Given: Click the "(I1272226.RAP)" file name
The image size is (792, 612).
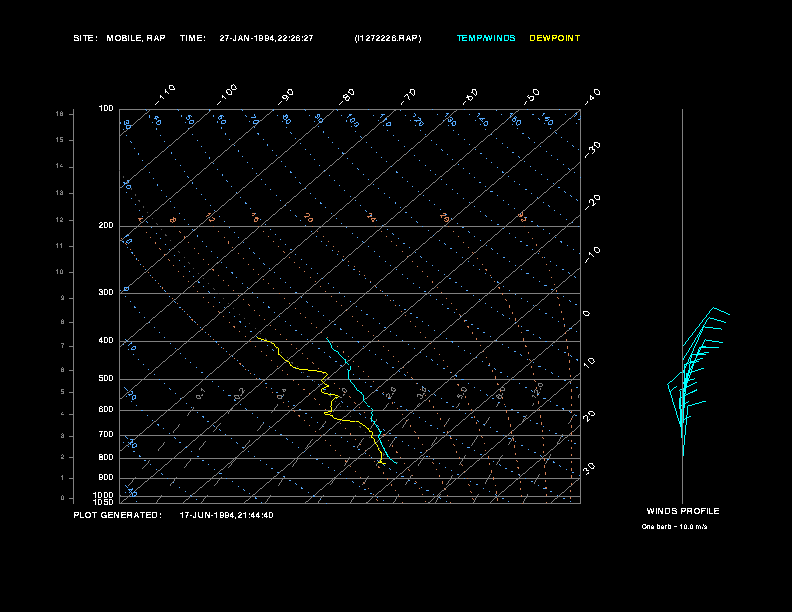Looking at the screenshot, I should coord(388,38).
